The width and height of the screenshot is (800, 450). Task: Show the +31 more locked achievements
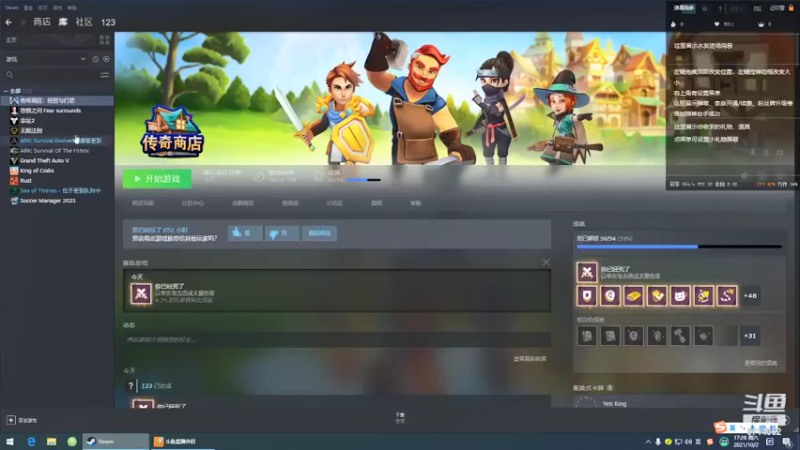[x=750, y=336]
